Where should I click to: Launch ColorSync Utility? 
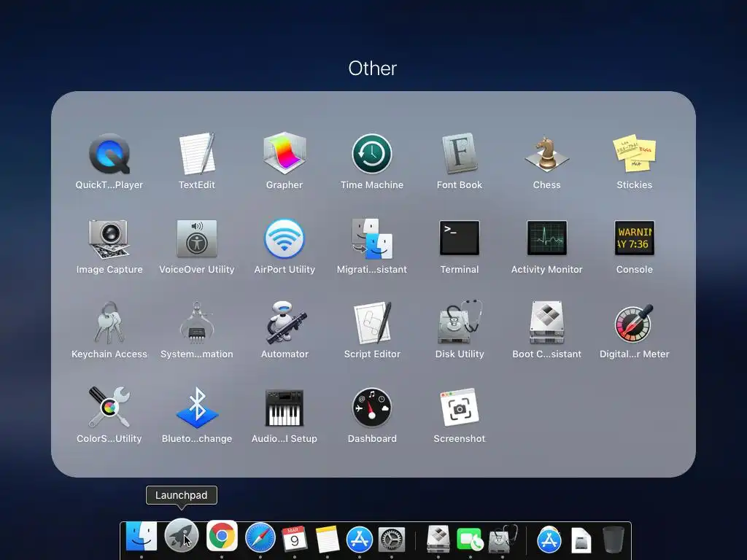(x=109, y=407)
